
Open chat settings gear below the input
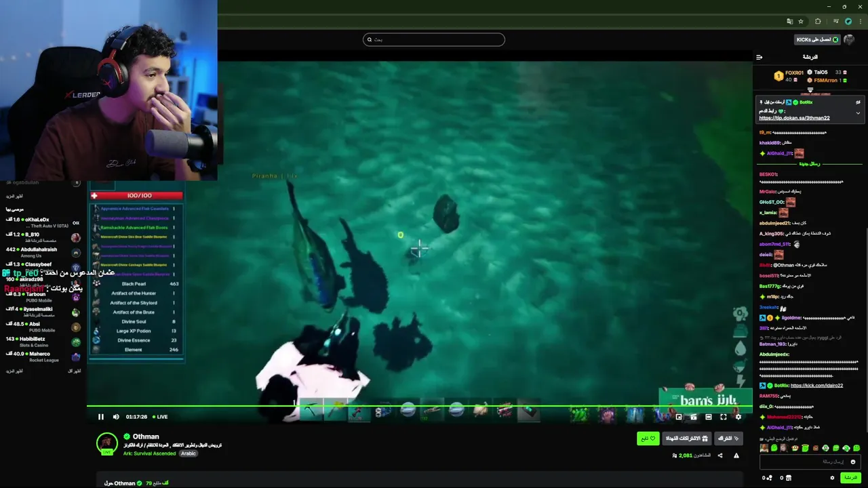click(832, 478)
